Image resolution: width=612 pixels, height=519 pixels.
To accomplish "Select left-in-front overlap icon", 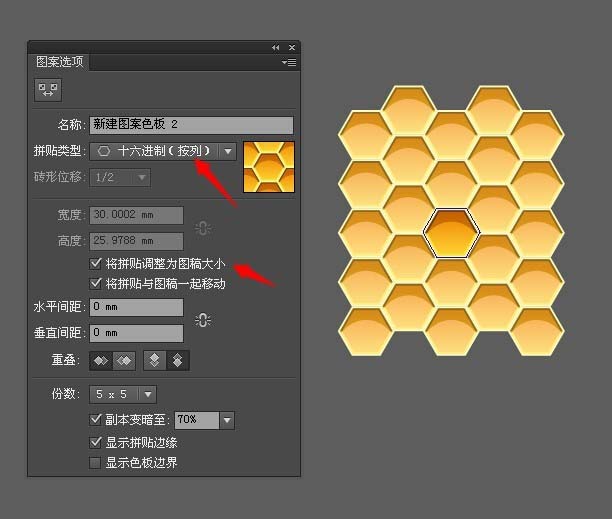I will pyautogui.click(x=101, y=361).
